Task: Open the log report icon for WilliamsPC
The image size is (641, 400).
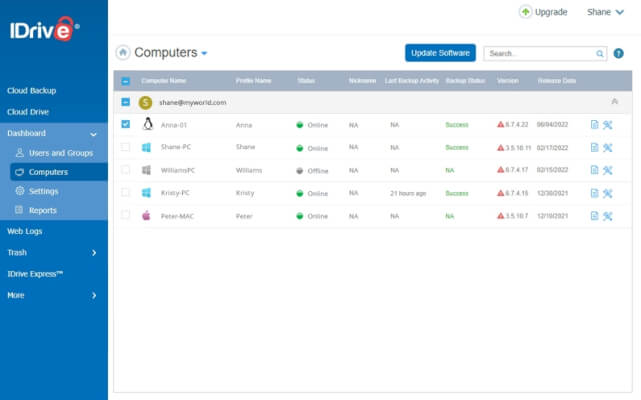Action: pos(594,170)
